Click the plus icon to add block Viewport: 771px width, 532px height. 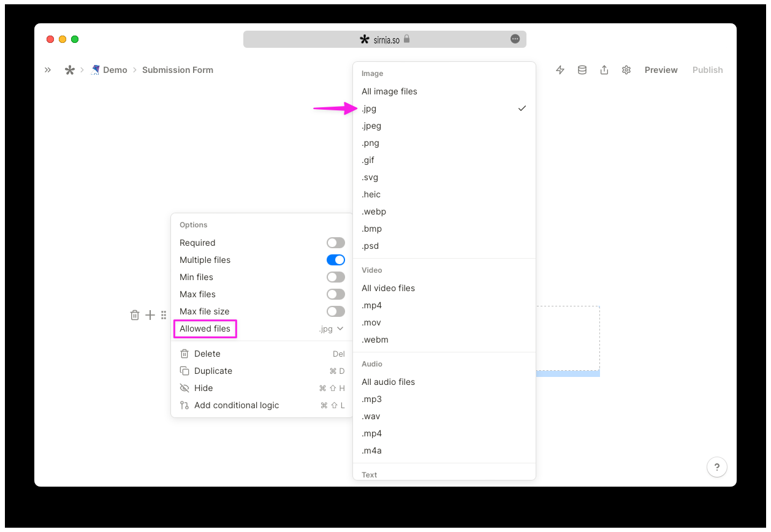pos(150,315)
